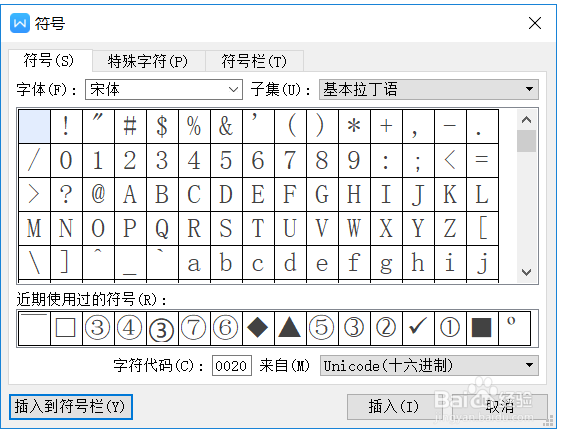Select the ampersand & symbol
Image resolution: width=566 pixels, height=437 pixels.
pyautogui.click(x=226, y=126)
